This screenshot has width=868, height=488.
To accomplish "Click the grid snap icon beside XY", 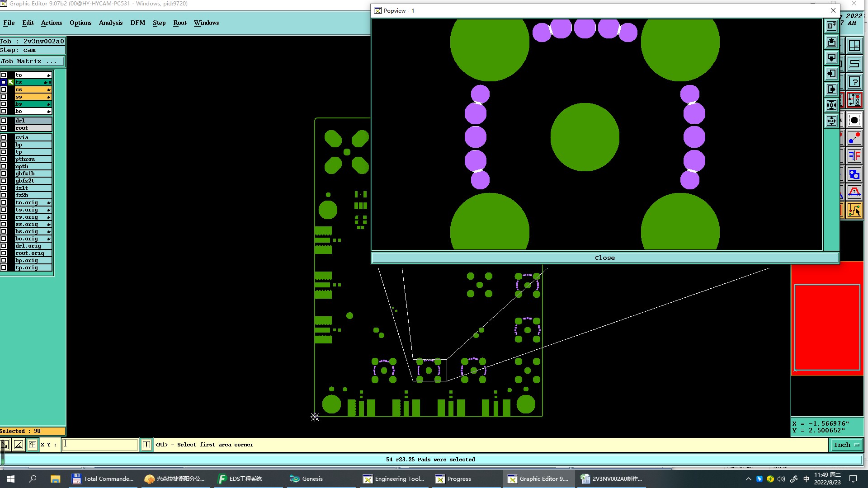I will click(x=33, y=445).
